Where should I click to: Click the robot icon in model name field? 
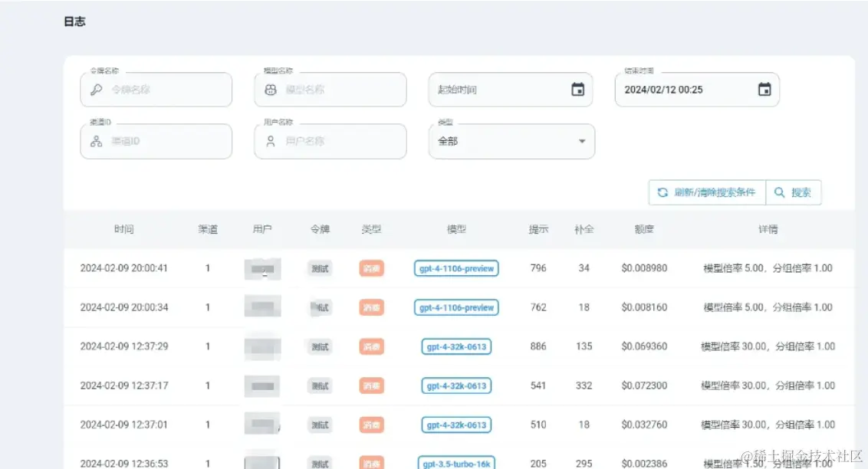[x=271, y=90]
